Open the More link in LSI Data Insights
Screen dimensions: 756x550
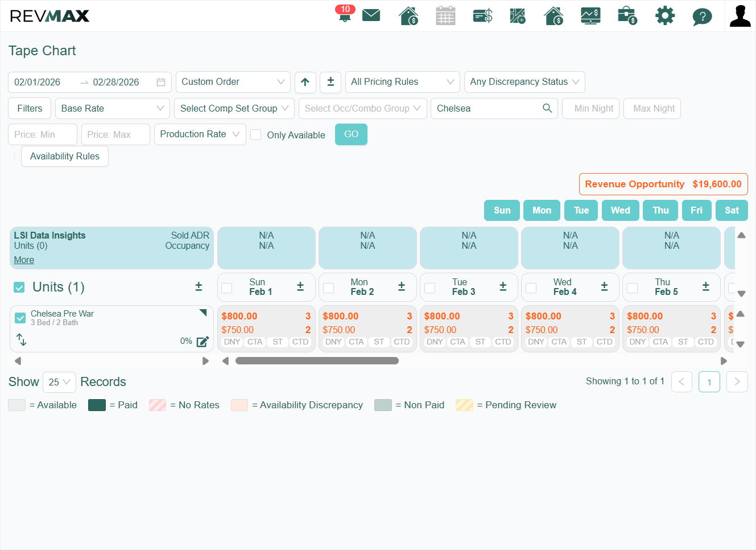[x=24, y=260]
